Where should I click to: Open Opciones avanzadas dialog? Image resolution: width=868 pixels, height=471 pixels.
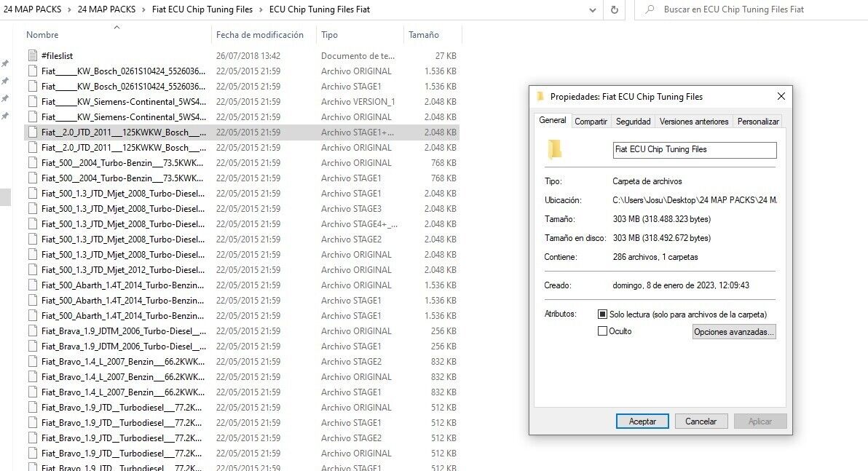pos(734,331)
